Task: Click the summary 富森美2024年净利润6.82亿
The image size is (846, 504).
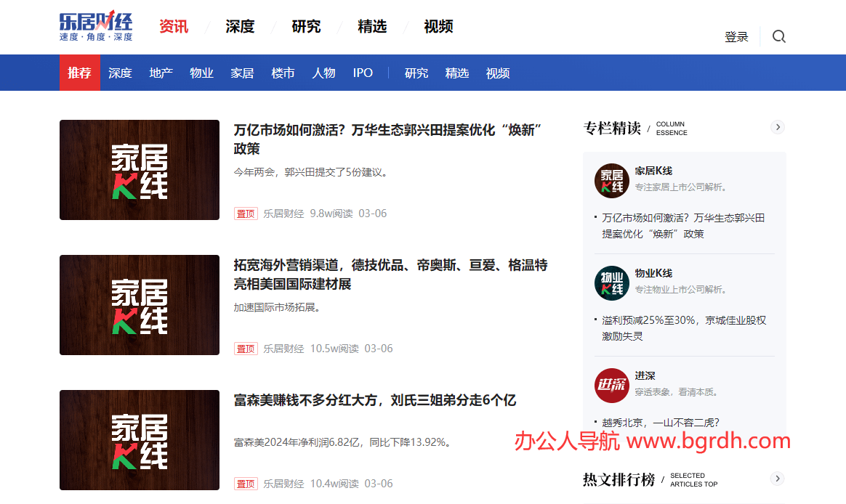Action: tap(342, 442)
